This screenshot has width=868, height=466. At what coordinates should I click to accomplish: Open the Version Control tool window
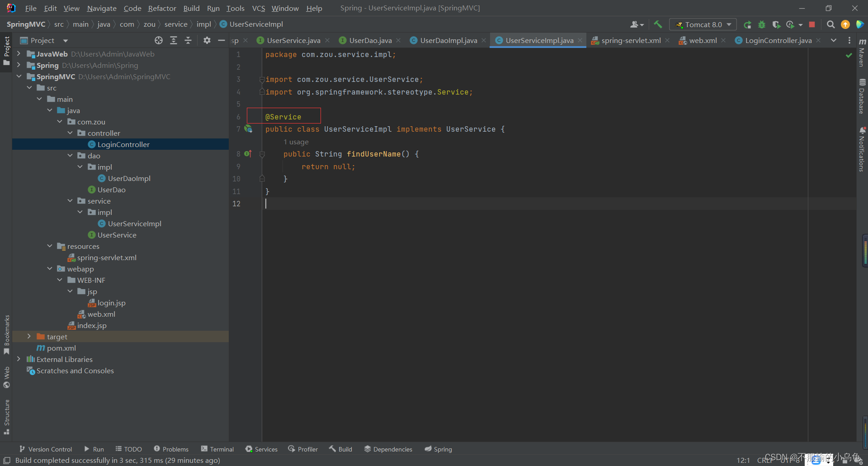point(46,449)
